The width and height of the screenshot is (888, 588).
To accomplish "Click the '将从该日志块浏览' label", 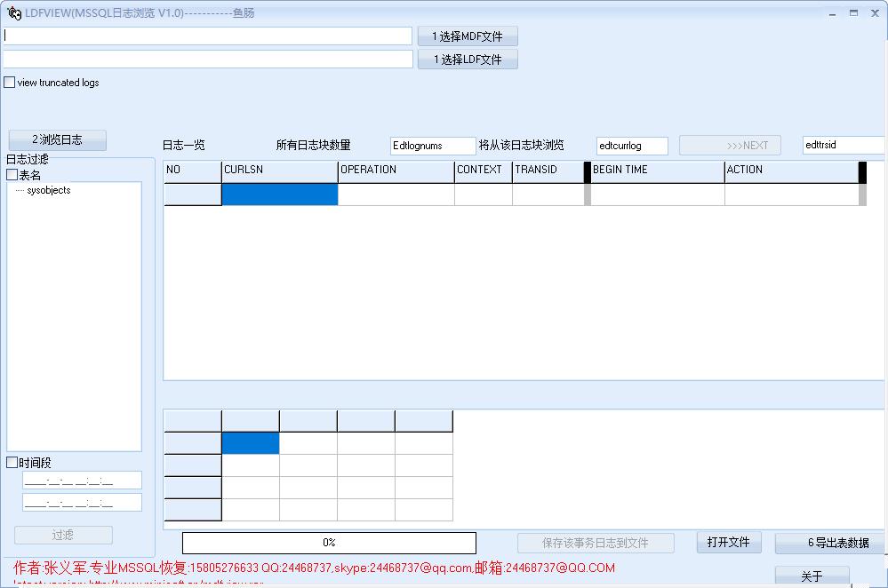I will point(521,146).
